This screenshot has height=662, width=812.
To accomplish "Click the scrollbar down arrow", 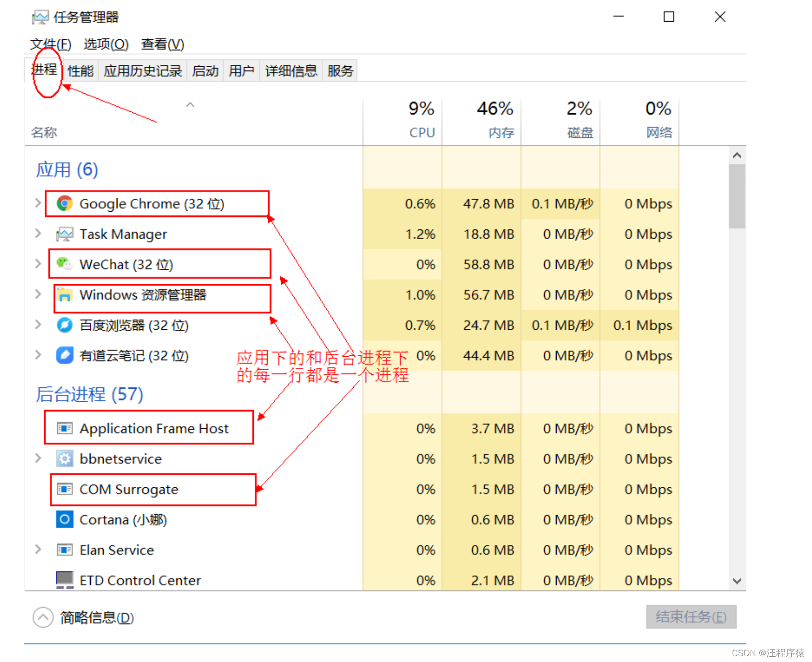I will click(737, 581).
